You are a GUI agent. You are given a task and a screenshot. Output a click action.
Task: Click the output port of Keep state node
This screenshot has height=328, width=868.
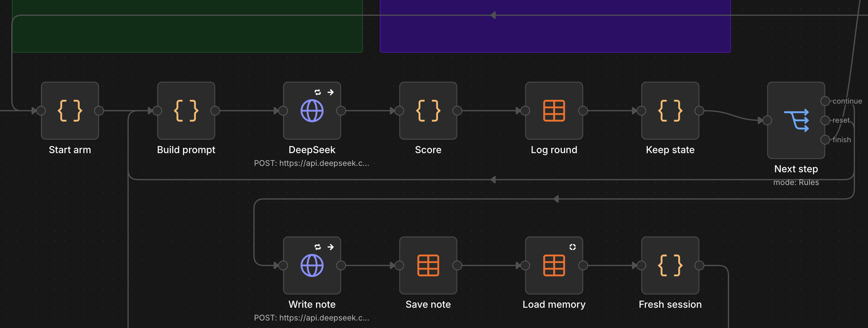(699, 111)
